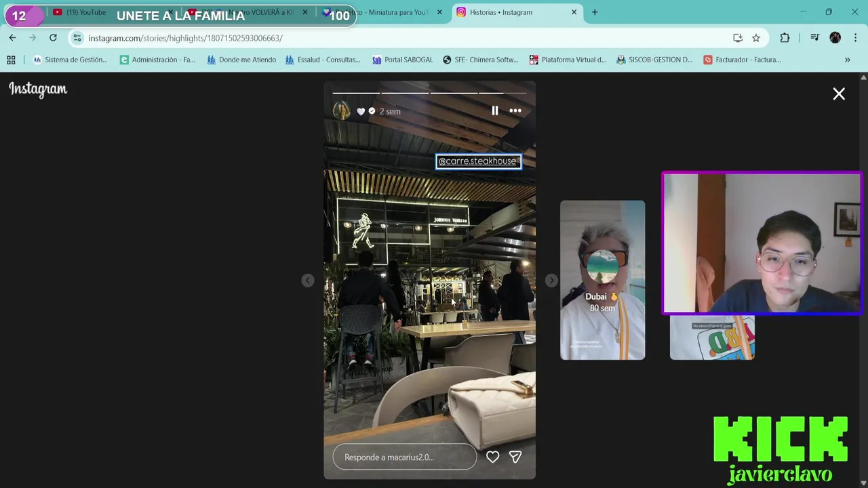The width and height of the screenshot is (868, 488).
Task: Go back in browser history
Action: (12, 38)
